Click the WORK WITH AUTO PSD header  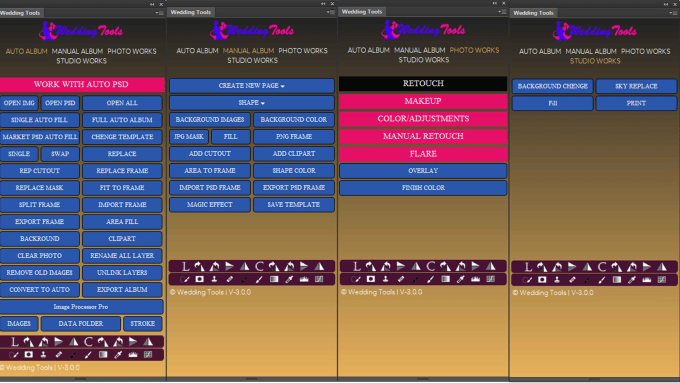coord(82,85)
